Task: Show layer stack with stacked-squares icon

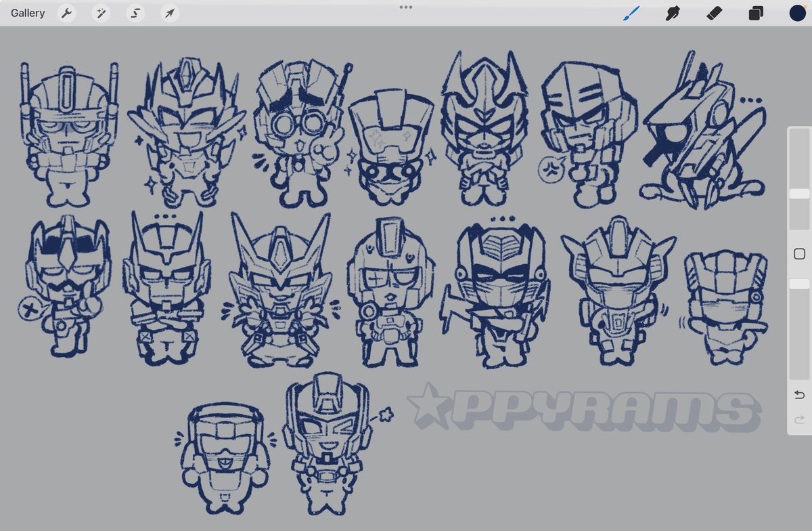Action: pyautogui.click(x=755, y=13)
